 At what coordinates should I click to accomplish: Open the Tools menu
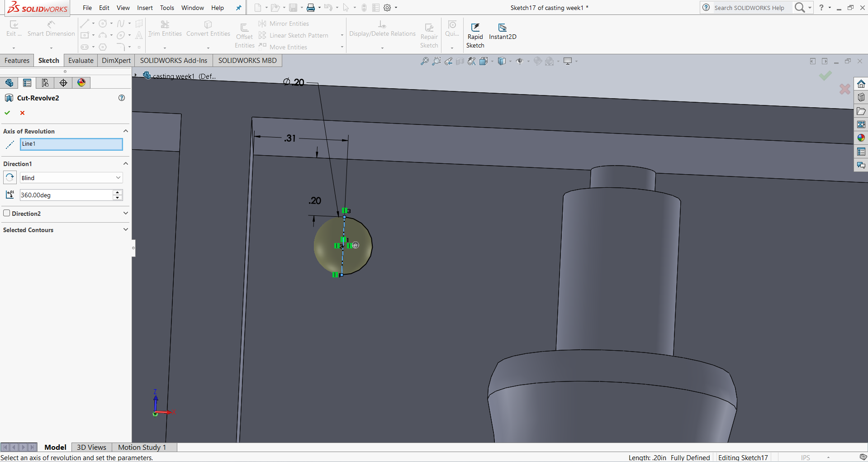[167, 8]
